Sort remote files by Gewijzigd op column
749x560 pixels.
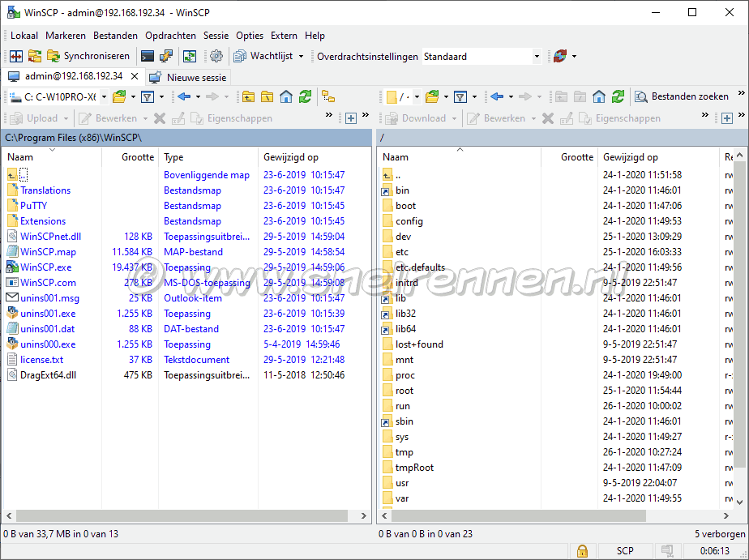658,157
